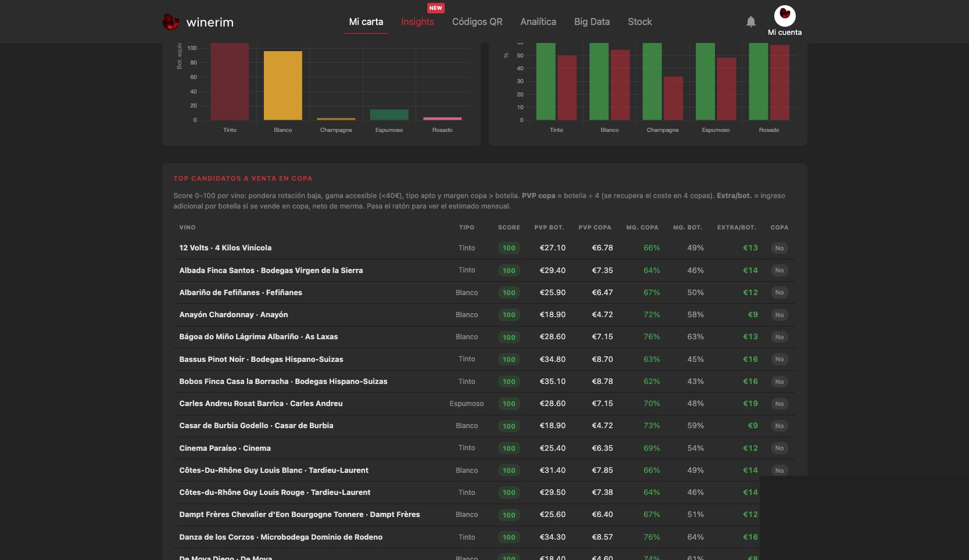The height and width of the screenshot is (560, 969).
Task: Switch to the Insights tab
Action: (417, 21)
